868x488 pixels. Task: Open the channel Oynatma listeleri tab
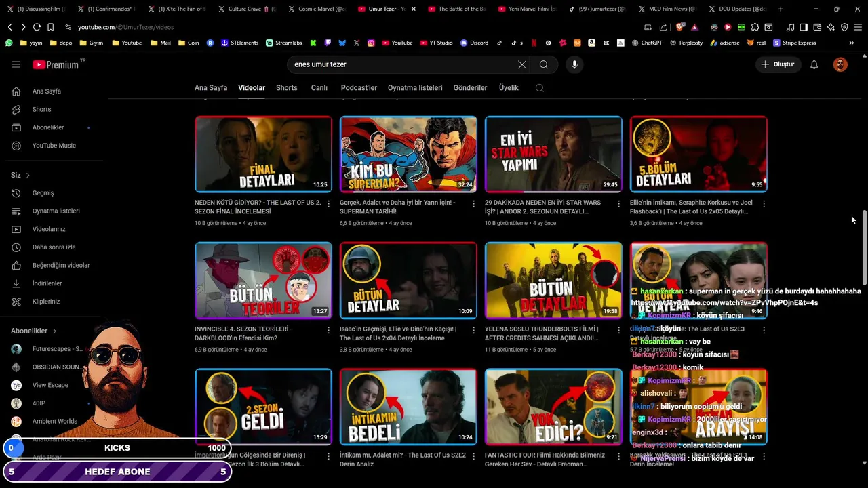point(415,87)
